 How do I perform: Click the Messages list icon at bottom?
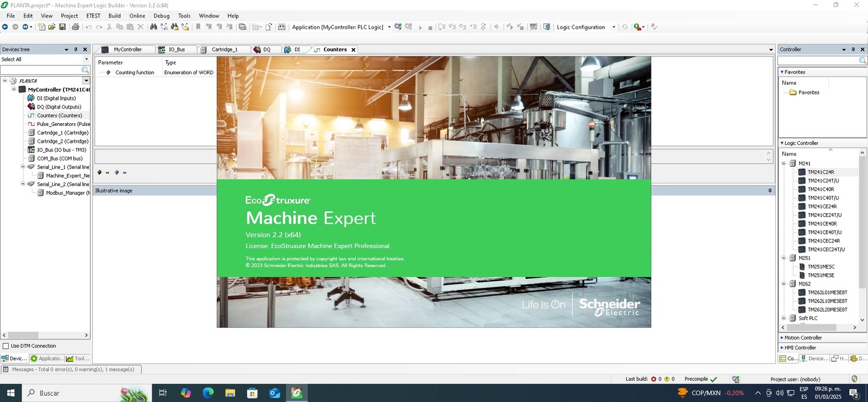5,369
